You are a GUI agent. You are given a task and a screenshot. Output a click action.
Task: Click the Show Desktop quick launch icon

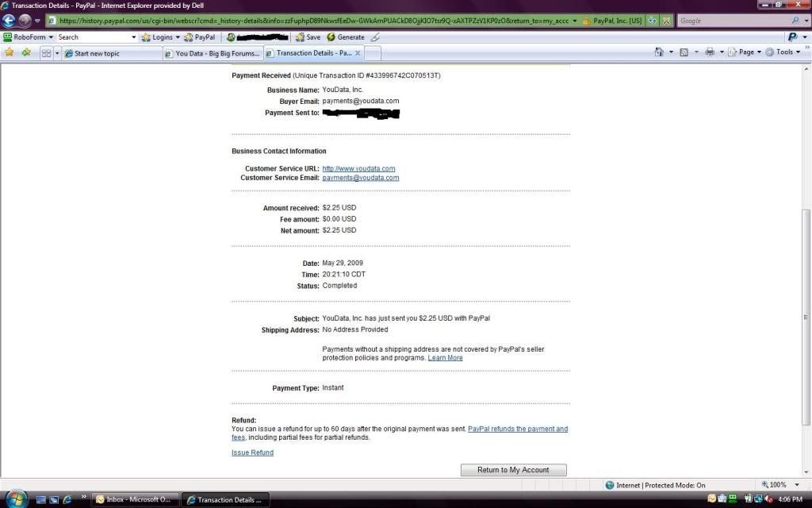coord(41,500)
